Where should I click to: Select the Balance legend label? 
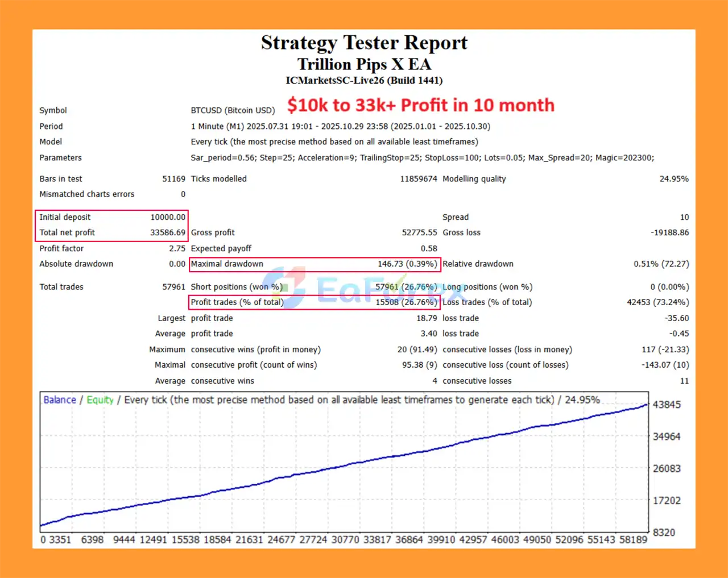59,400
